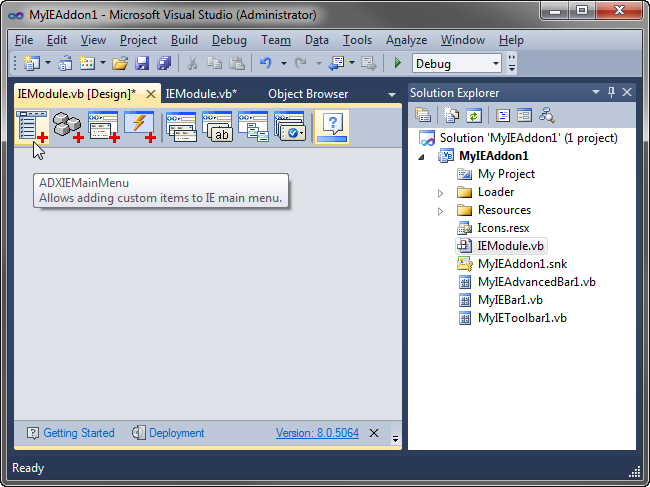Close the version info bar
The image size is (650, 487).
[374, 433]
